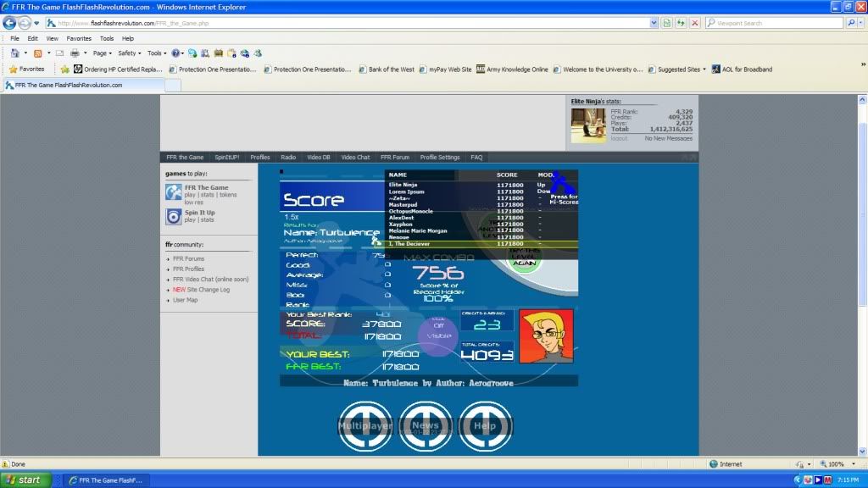The width and height of the screenshot is (868, 488).
Task: Click the red Stop loading icon
Action: (694, 23)
